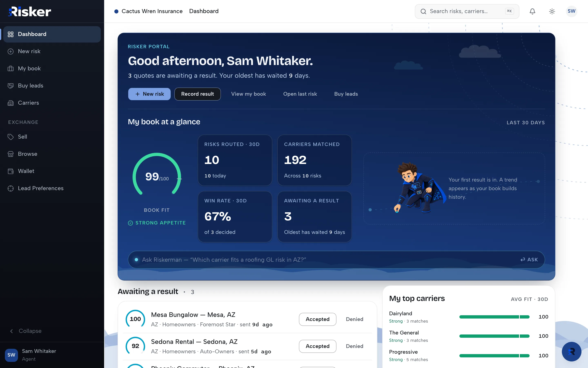
Task: Click LAST 30 DAYS label
Action: [526, 123]
